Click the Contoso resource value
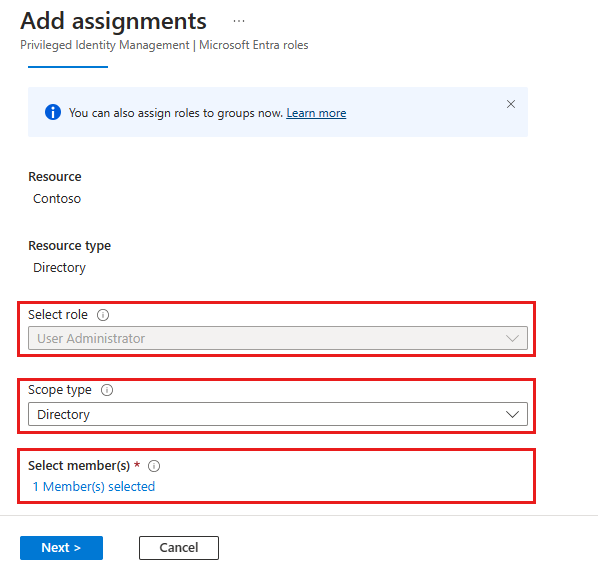Viewport: 598px width, 580px height. [x=57, y=199]
